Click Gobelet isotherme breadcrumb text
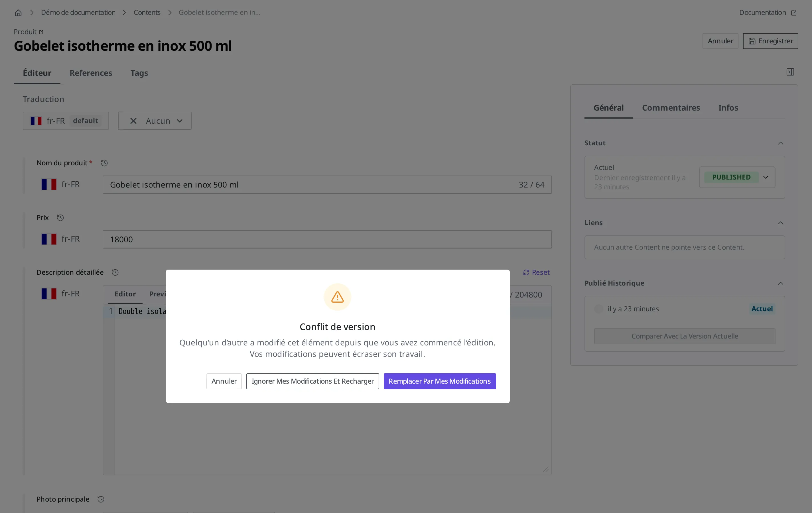 (x=220, y=13)
